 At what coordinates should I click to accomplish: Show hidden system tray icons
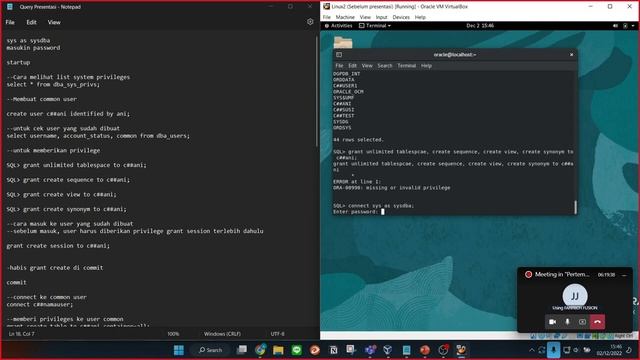[531, 350]
